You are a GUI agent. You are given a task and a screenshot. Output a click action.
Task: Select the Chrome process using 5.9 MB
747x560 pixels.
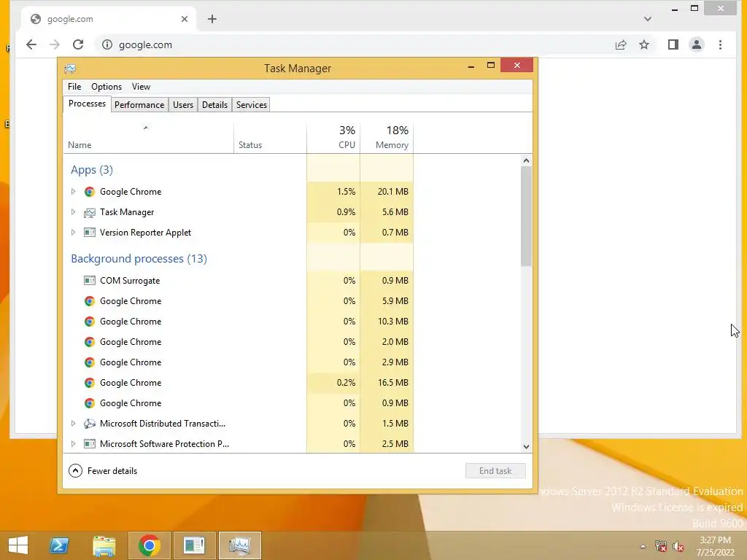[239, 301]
